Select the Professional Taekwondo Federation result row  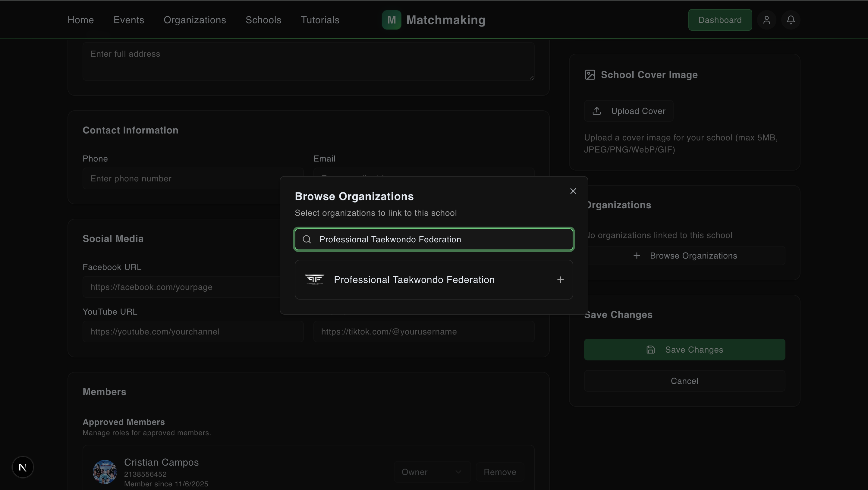(x=434, y=280)
